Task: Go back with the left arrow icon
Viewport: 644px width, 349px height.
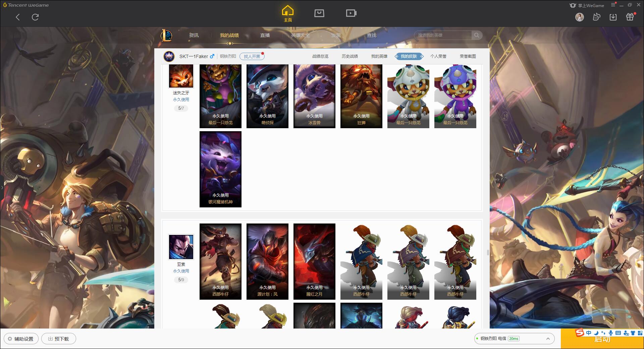Action: pos(18,17)
